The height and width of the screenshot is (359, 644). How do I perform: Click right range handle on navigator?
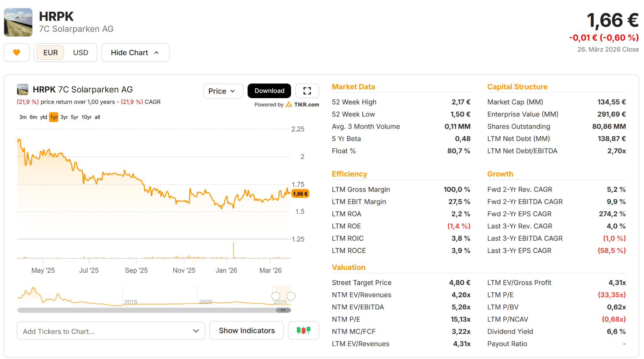291,296
